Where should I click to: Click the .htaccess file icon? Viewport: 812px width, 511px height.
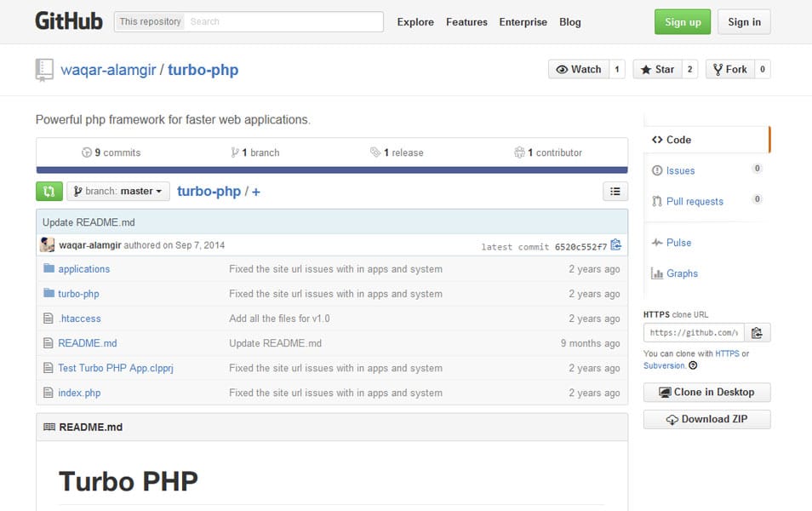tap(49, 319)
